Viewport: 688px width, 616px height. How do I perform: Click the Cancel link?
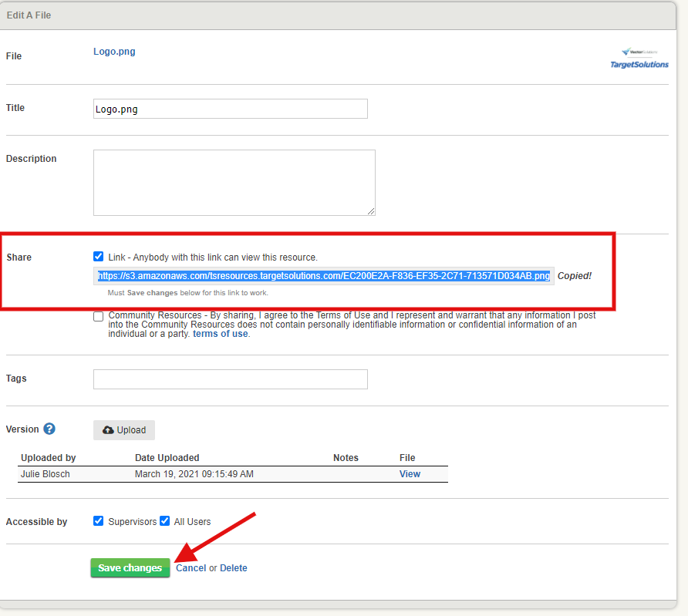(191, 568)
